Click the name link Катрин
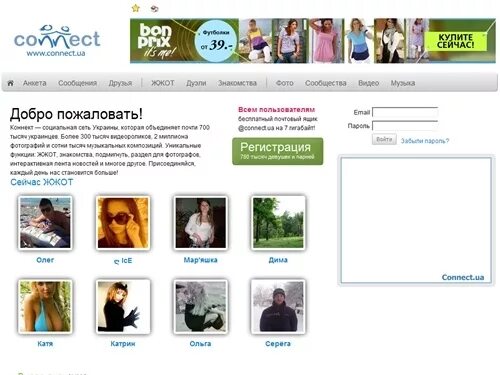This screenshot has width=500, height=375. pos(123,344)
